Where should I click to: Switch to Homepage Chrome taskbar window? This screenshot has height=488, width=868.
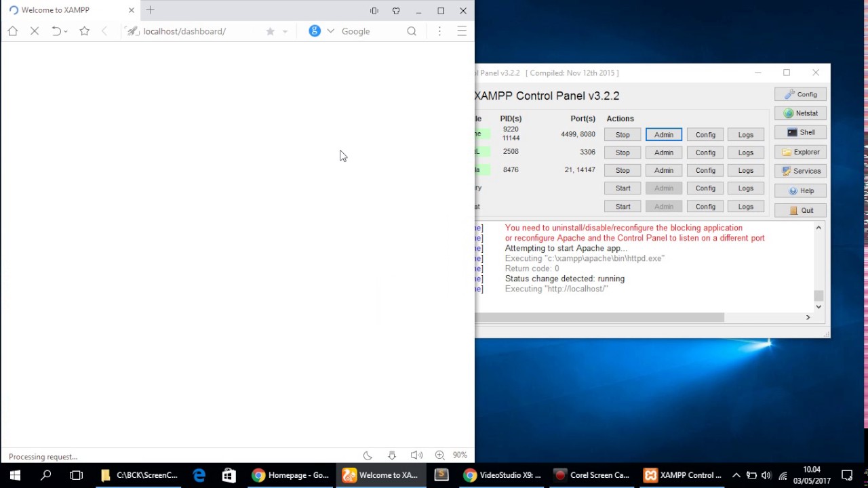pos(290,475)
